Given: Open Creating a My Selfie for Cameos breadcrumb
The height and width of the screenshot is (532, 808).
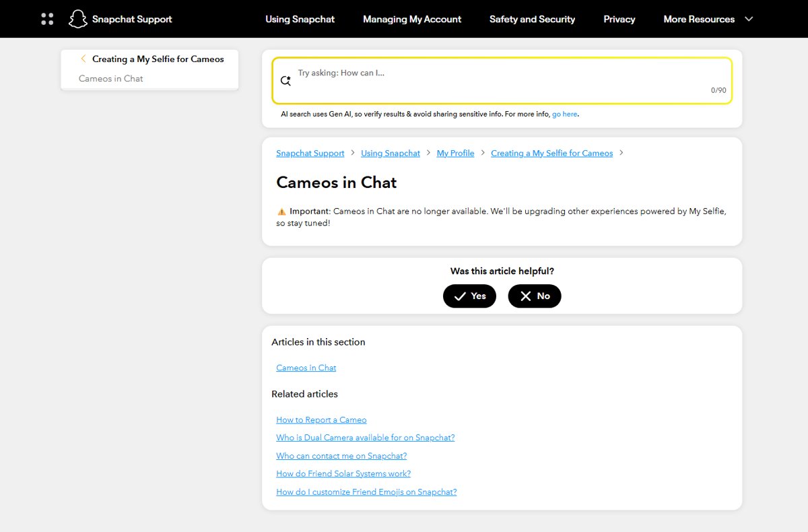Looking at the screenshot, I should (551, 153).
